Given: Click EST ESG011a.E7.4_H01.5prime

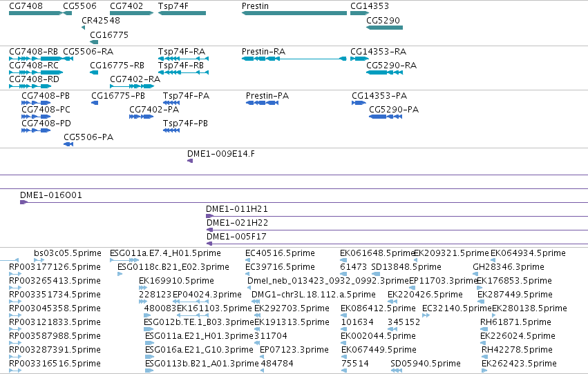Looking at the screenshot, I should (x=124, y=260).
